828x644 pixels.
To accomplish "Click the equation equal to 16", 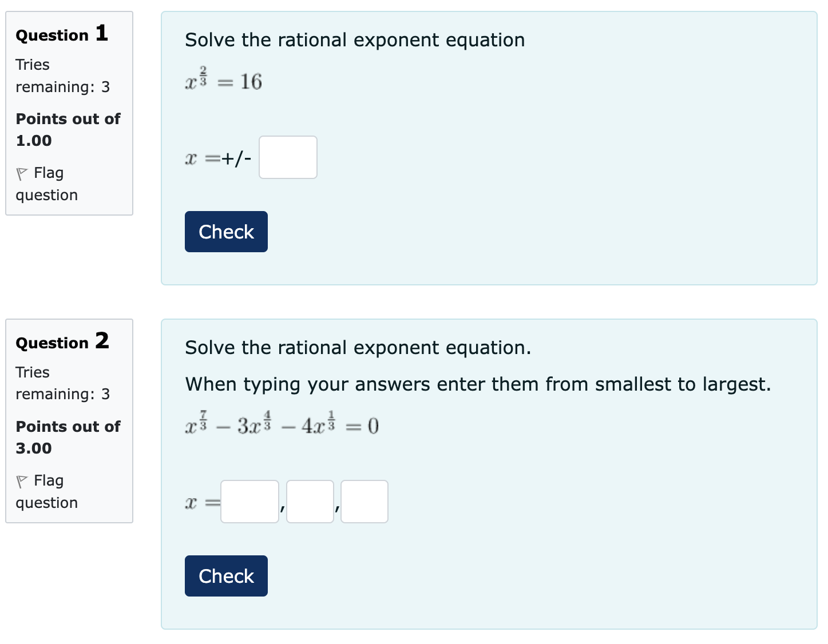I will pos(223,81).
